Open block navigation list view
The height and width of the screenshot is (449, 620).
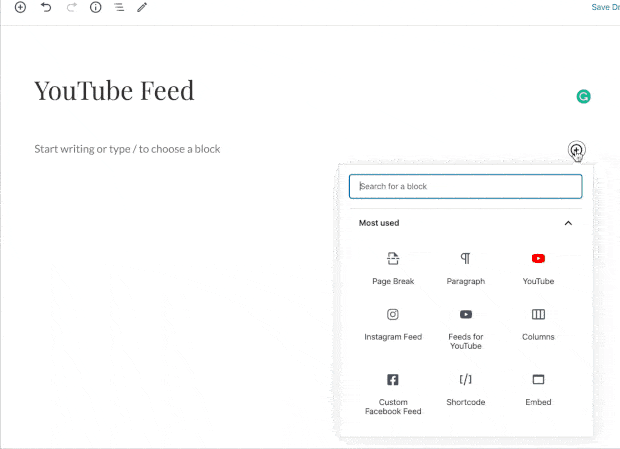tap(119, 7)
